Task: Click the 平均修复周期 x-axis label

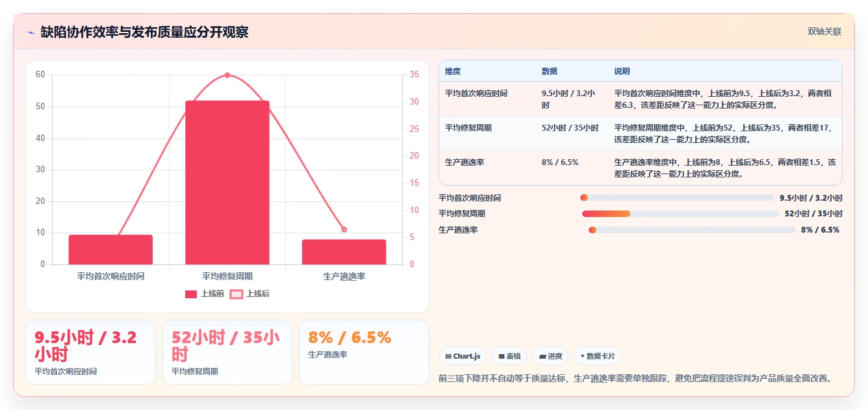Action: (x=227, y=276)
